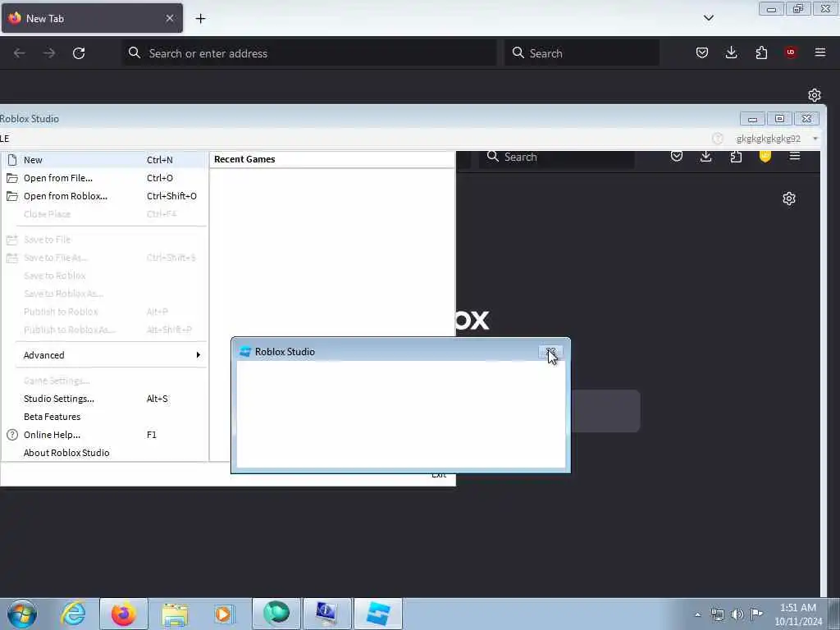Switch to Roblox Studio in the taskbar
840x630 pixels.
[377, 614]
